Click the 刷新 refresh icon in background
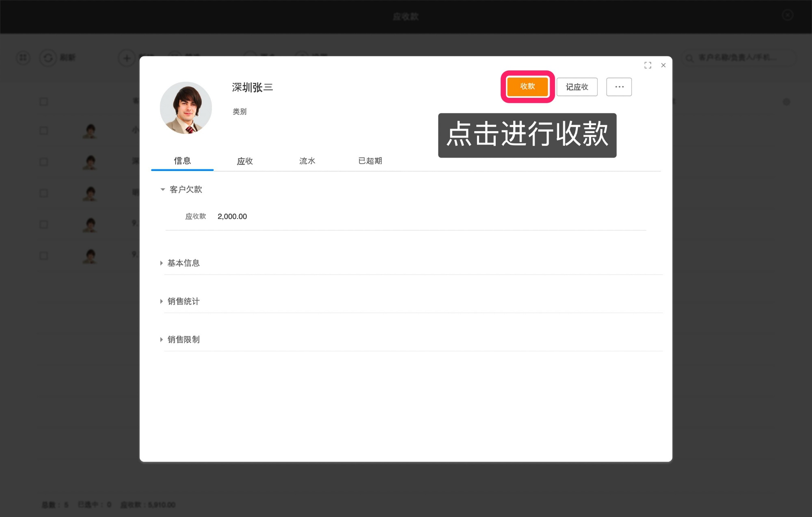 [48, 58]
